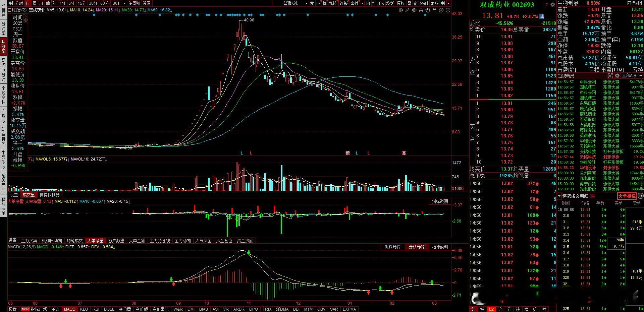
Task: Select the L2 tab at bottom right
Action: click(491, 309)
